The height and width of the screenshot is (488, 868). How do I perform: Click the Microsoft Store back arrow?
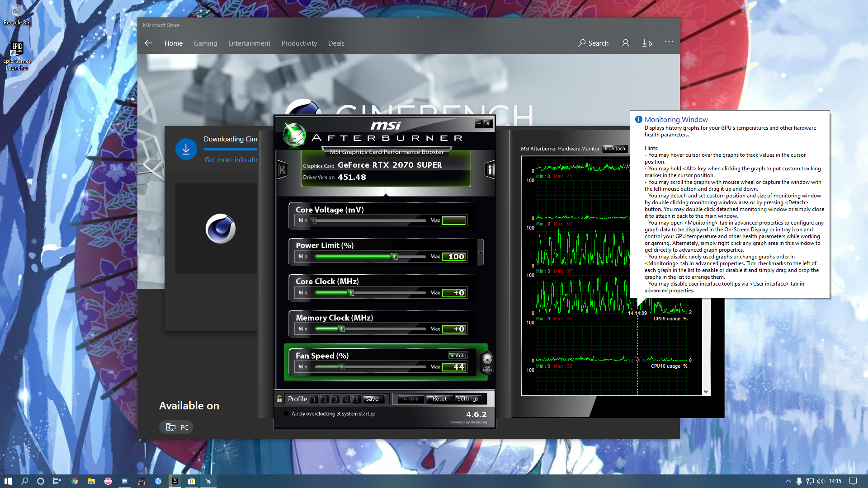point(148,43)
